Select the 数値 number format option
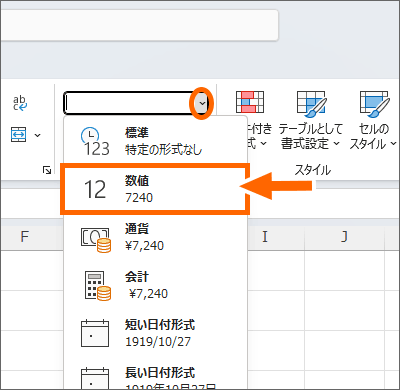Viewport: 400px width, 390px height. [x=155, y=189]
